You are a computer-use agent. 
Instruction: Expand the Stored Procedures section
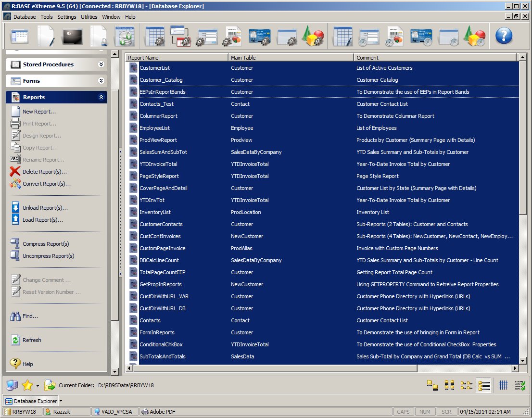coord(101,64)
